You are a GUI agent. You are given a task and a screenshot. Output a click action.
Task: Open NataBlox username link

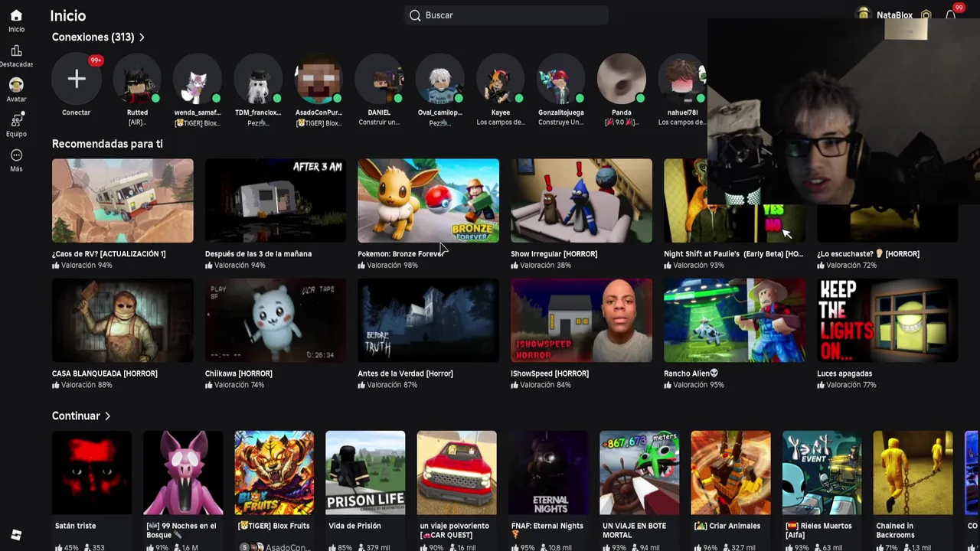894,15
